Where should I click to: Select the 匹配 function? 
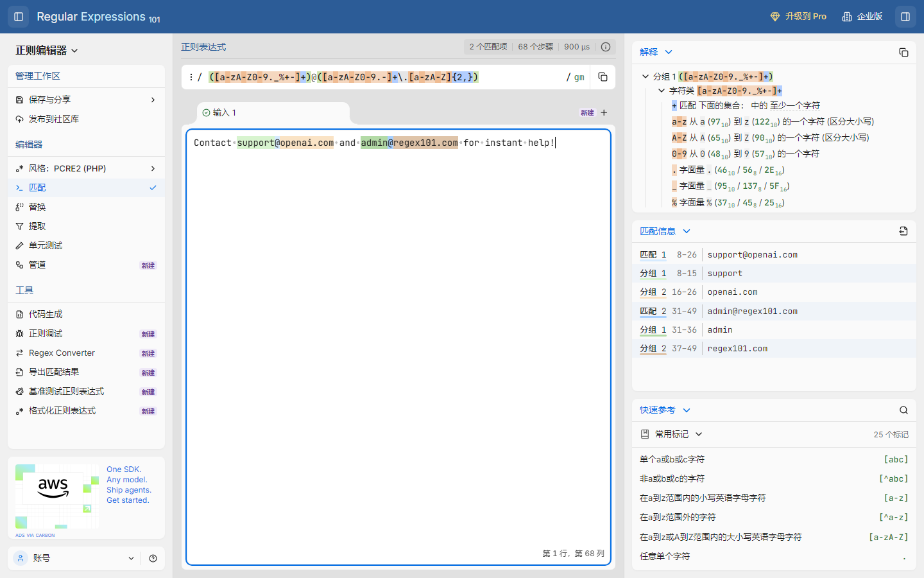pyautogui.click(x=87, y=188)
